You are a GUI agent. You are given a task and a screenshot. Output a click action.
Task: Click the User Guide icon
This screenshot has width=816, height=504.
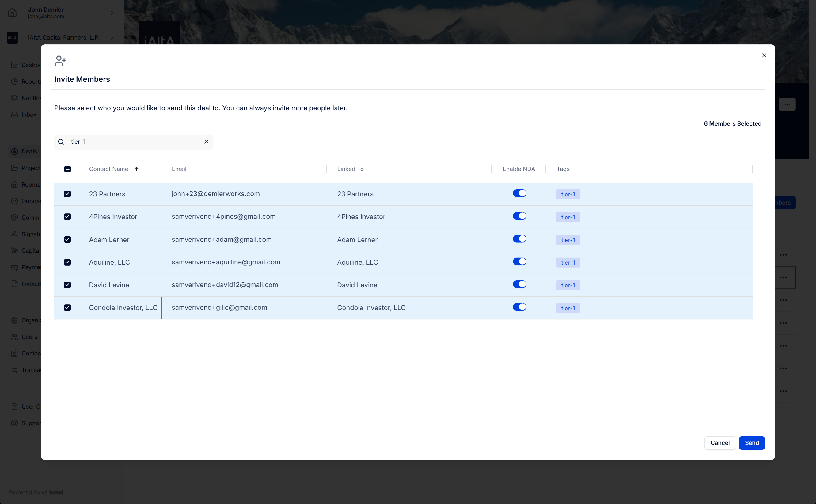14,407
